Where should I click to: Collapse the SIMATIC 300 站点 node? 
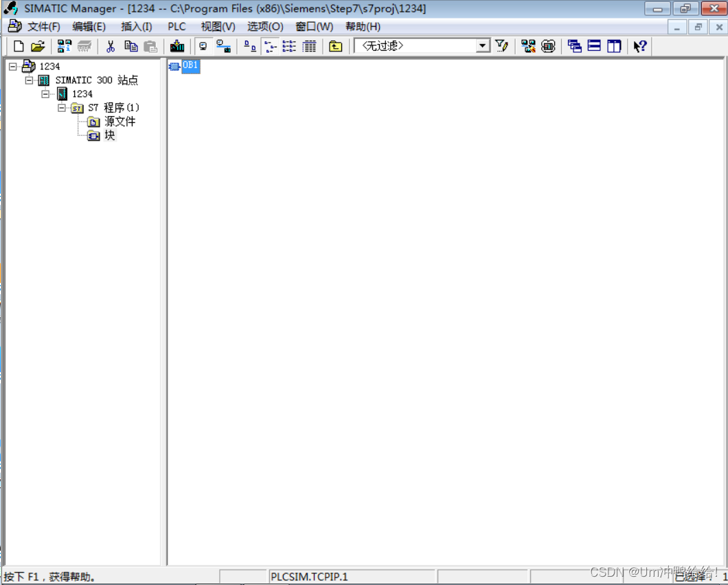(30, 80)
